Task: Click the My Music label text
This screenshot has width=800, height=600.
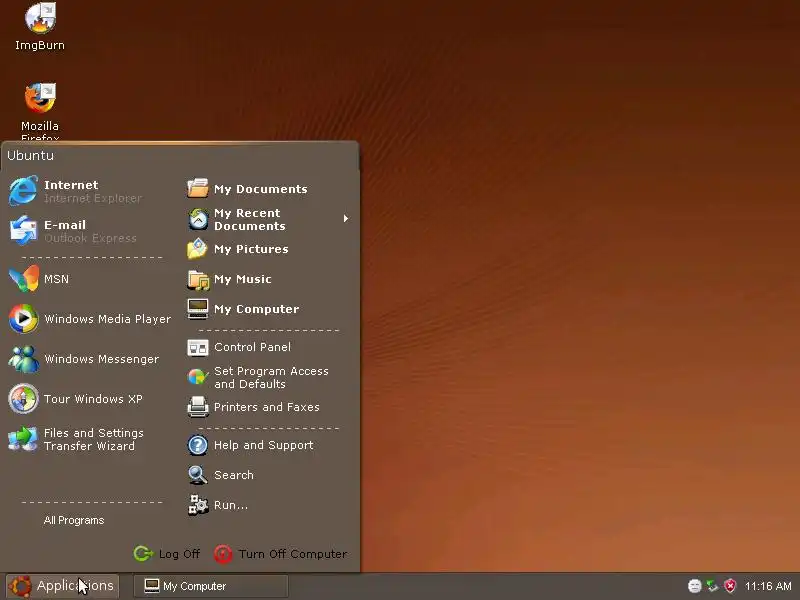Action: coord(243,279)
